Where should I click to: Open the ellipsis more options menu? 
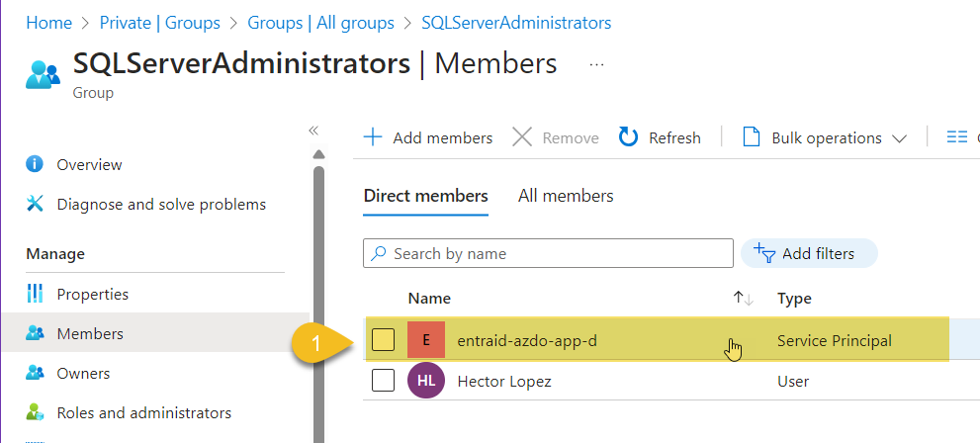(597, 64)
